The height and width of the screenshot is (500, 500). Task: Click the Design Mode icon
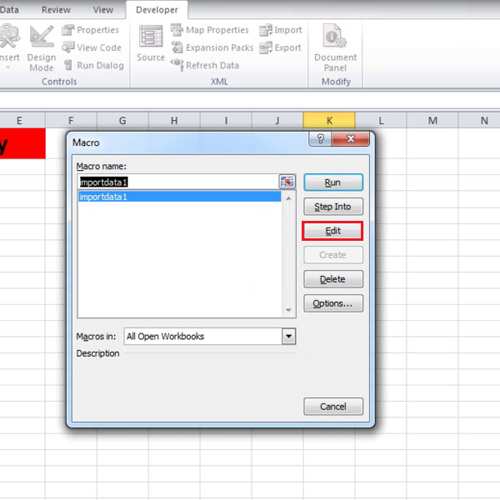pyautogui.click(x=42, y=36)
